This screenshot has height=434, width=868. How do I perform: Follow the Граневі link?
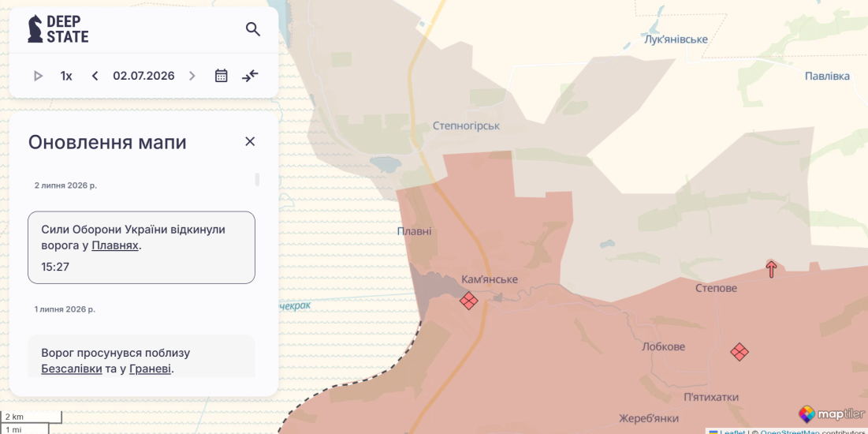150,369
